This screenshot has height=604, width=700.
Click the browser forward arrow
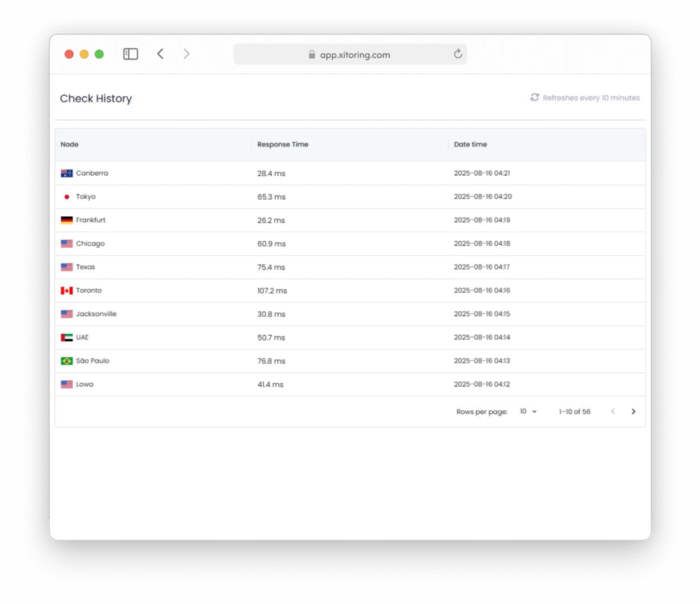186,54
